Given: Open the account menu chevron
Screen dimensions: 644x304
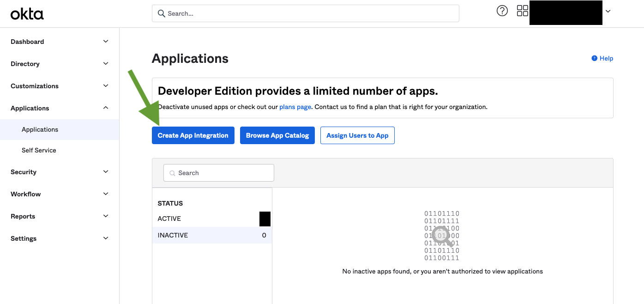Looking at the screenshot, I should click(608, 12).
